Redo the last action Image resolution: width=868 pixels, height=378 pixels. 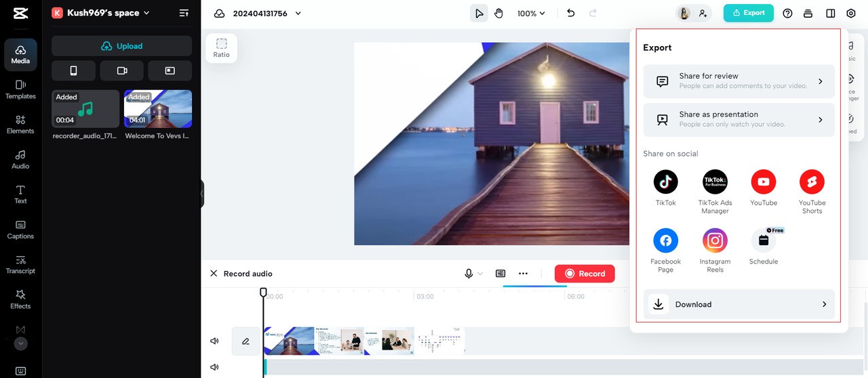click(x=593, y=13)
